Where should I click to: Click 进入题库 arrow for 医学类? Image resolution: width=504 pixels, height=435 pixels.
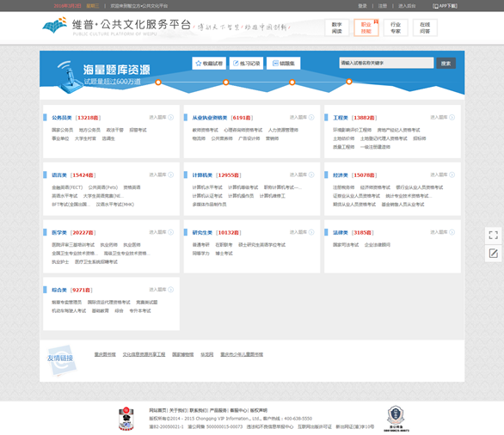pyautogui.click(x=170, y=232)
